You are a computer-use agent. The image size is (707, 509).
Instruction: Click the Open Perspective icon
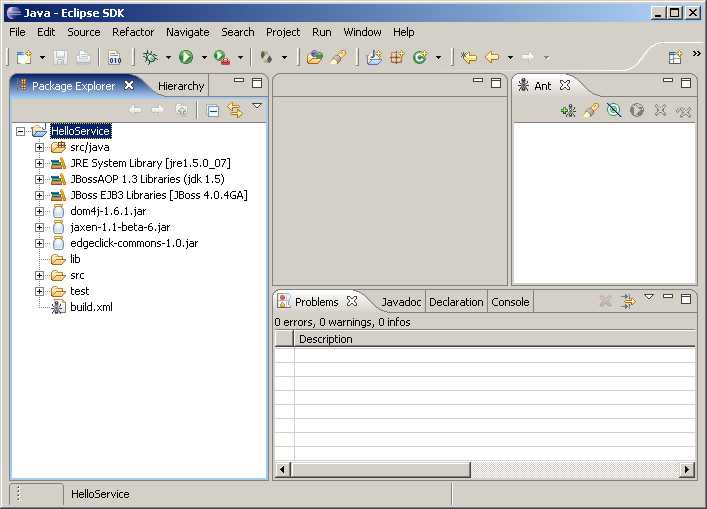(675, 57)
